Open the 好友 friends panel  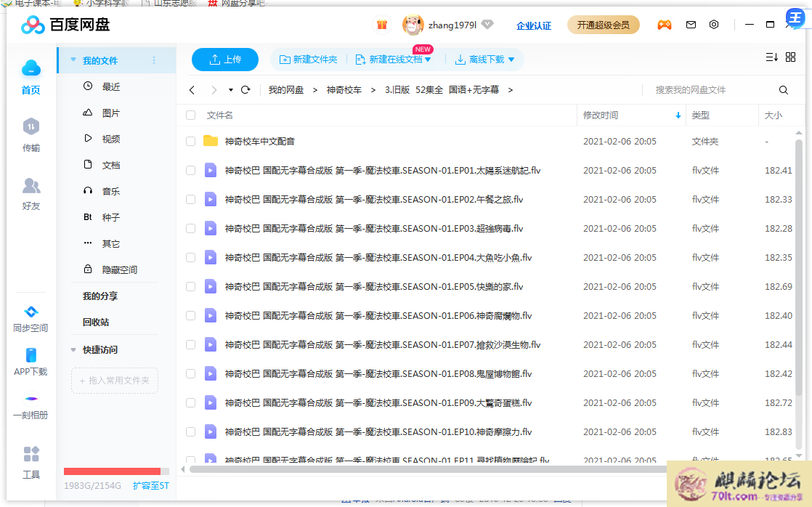[x=31, y=193]
